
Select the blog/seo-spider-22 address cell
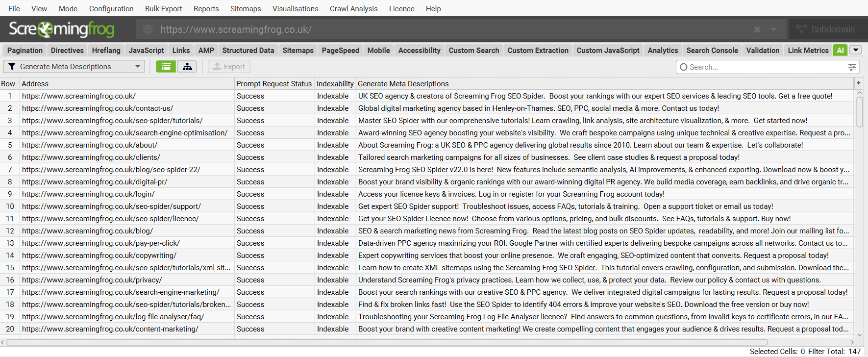point(127,170)
